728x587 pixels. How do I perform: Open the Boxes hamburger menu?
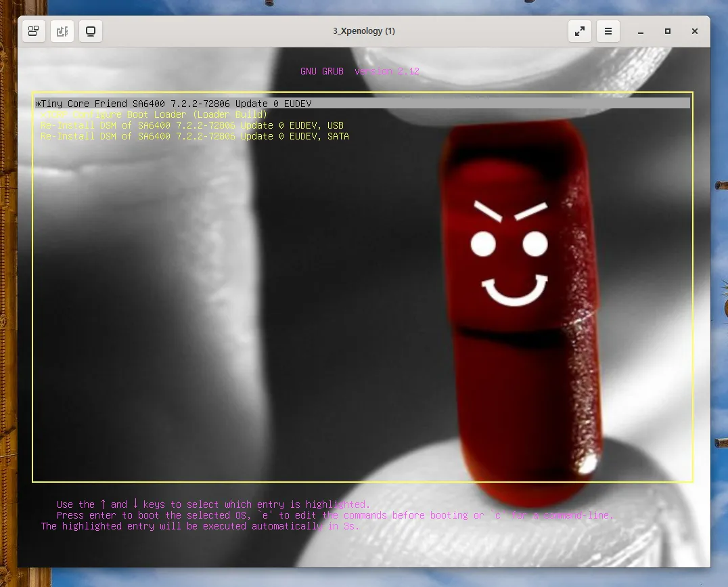(608, 31)
